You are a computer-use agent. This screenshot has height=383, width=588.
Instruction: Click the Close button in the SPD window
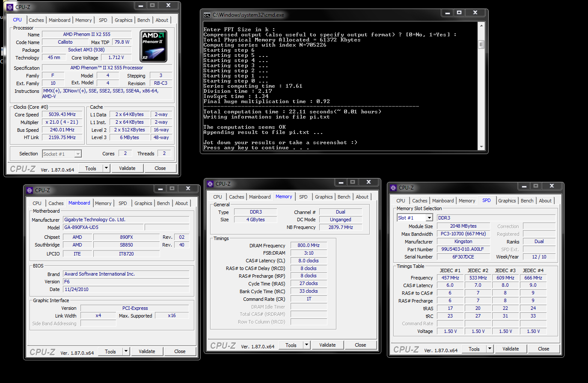click(x=543, y=349)
